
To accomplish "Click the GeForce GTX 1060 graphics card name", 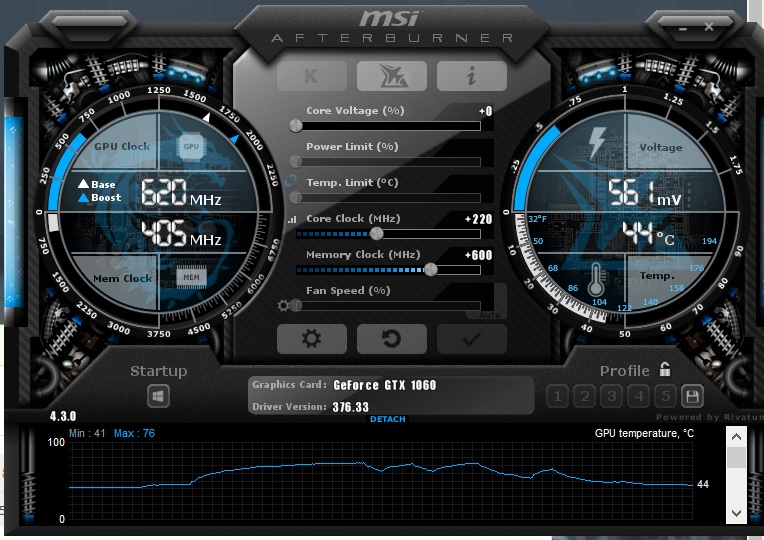I will click(385, 386).
